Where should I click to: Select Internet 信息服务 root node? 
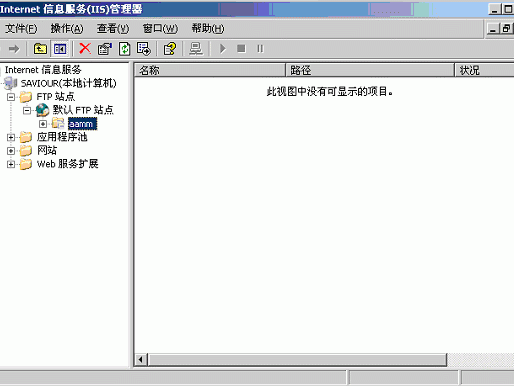pyautogui.click(x=43, y=70)
